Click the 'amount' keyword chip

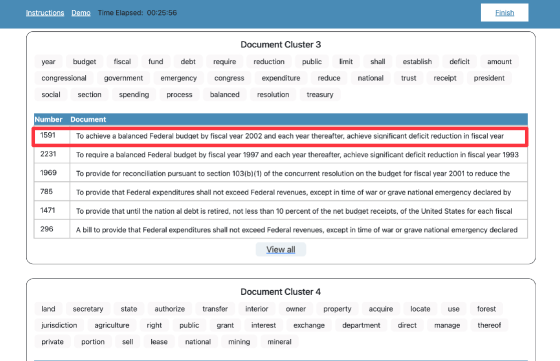[499, 61]
